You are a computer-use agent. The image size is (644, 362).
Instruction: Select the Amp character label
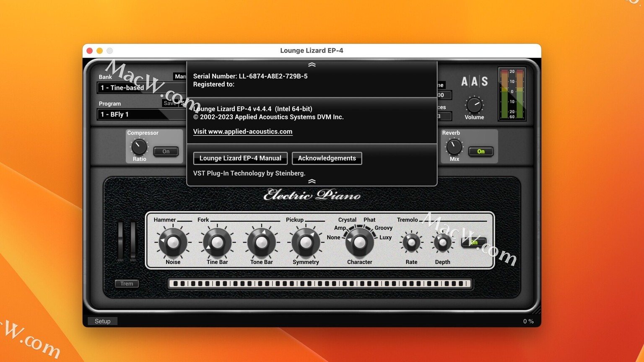click(x=340, y=228)
